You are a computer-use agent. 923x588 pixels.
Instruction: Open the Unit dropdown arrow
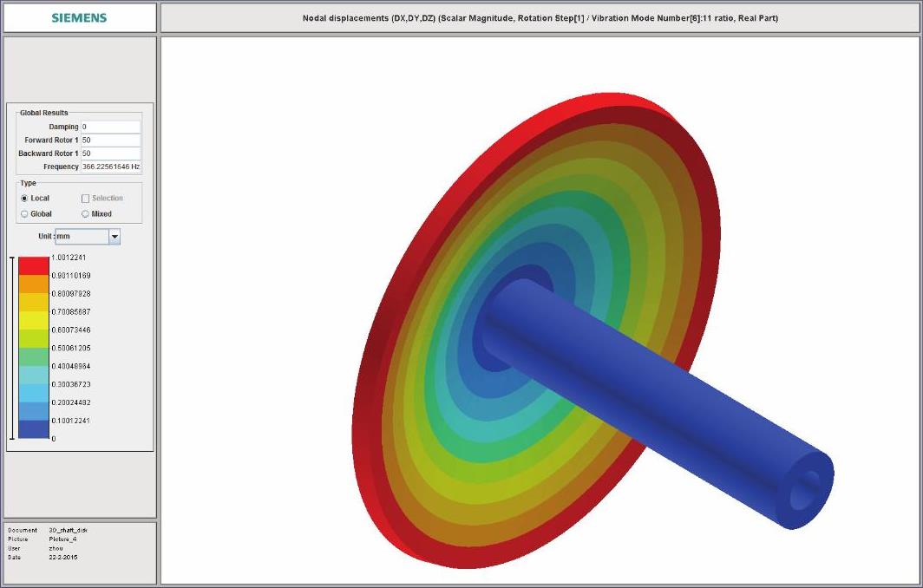[x=114, y=237]
